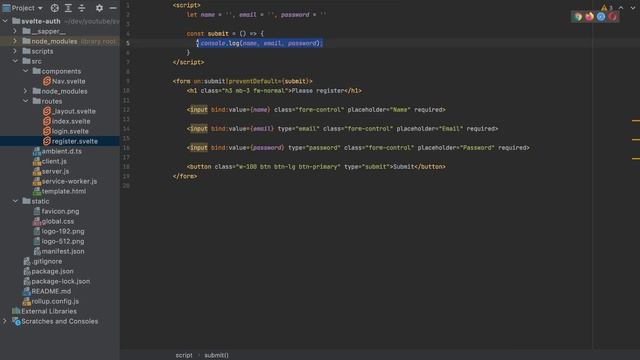
Task: Open server.js file
Action: pyautogui.click(x=55, y=171)
